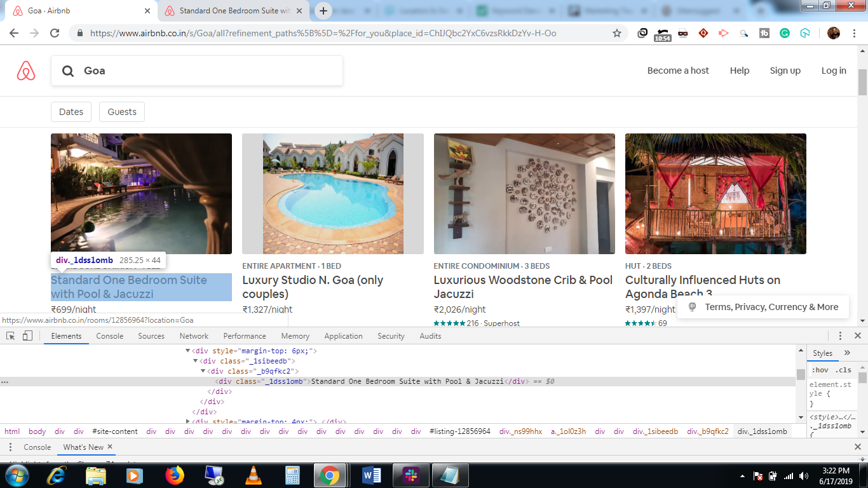Collapse the div class _b9qfkc2 node
868x488 pixels.
coord(203,371)
